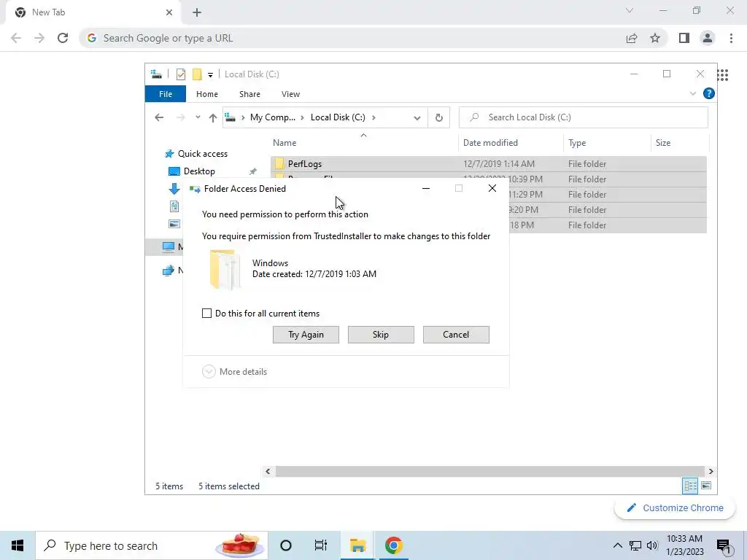Open Chrome three-dot menu

point(731,38)
